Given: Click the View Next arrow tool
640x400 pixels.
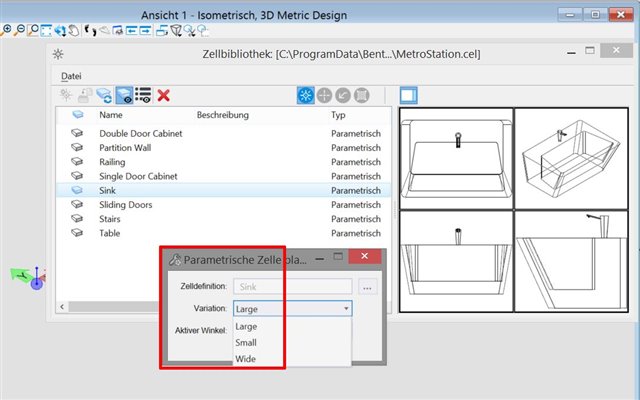Looking at the screenshot, I should (145, 31).
